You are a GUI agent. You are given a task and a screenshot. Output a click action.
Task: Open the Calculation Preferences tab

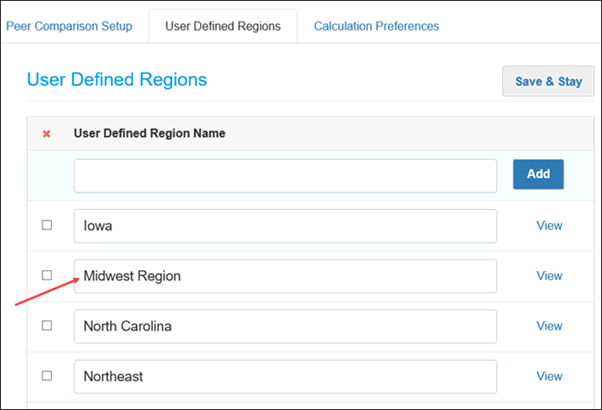[x=376, y=26]
